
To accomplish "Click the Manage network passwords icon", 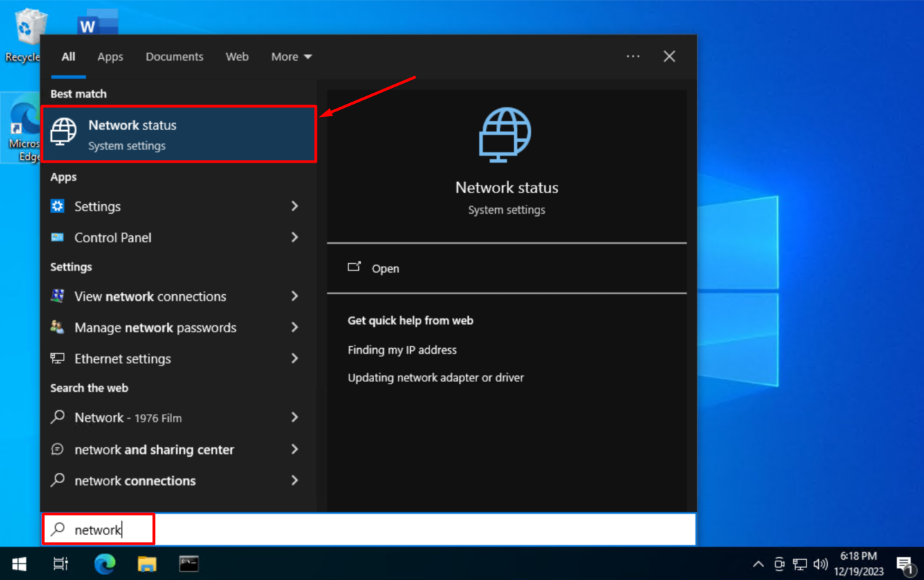I will tap(57, 327).
